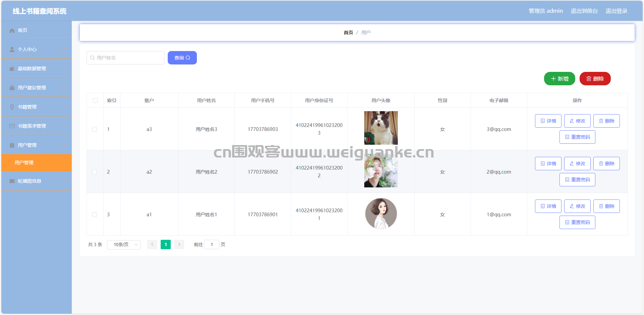Viewport: 644px width, 315px height.
Task: Select page 1 in pagination
Action: (166, 244)
